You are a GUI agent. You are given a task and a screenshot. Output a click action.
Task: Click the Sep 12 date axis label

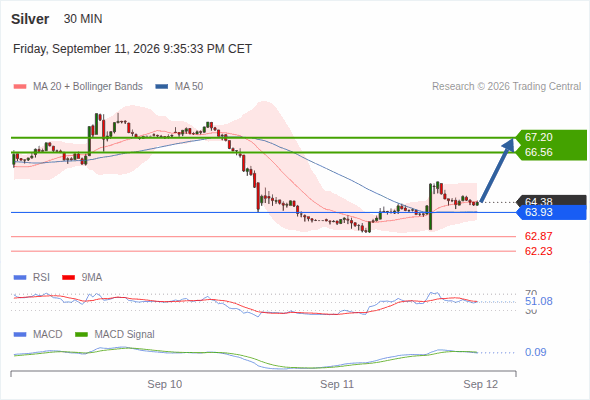481,384
